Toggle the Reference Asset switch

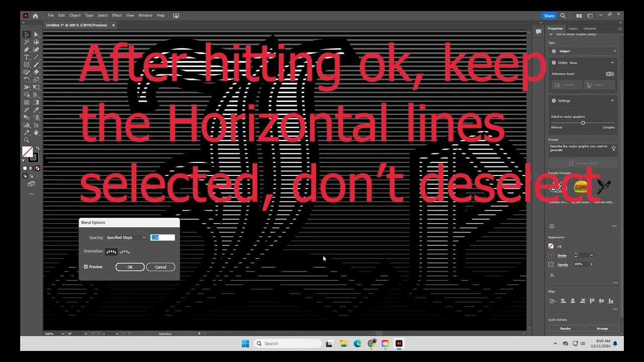[610, 74]
